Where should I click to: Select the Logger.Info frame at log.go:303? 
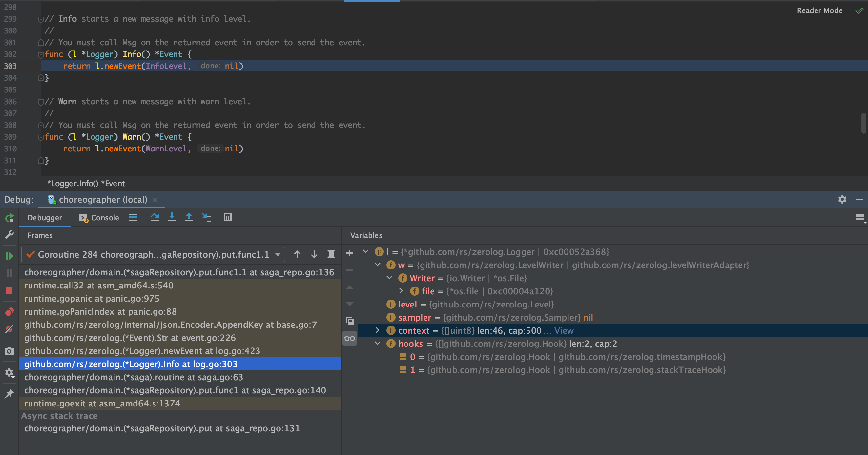(132, 364)
